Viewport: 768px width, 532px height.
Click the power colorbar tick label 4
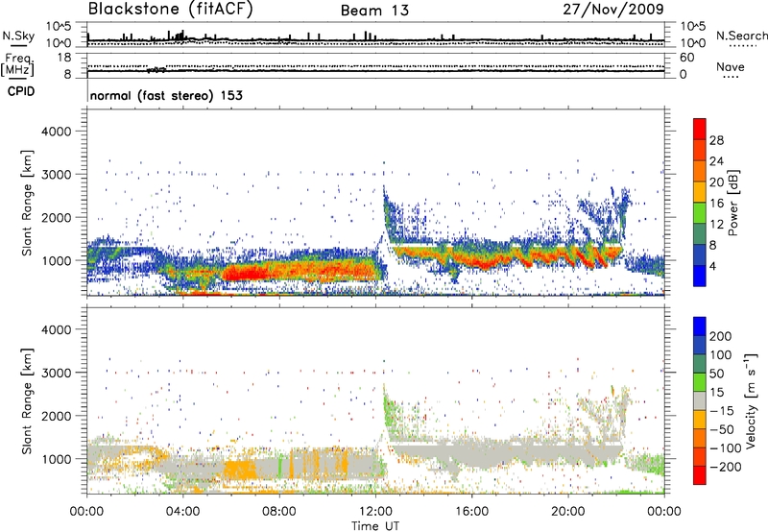pos(713,266)
